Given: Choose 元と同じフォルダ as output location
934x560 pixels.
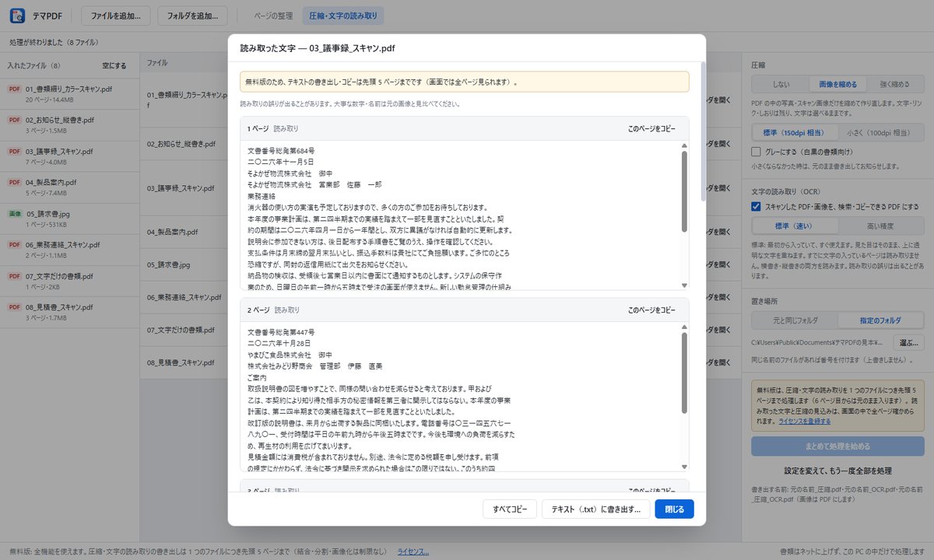Looking at the screenshot, I should coord(795,320).
